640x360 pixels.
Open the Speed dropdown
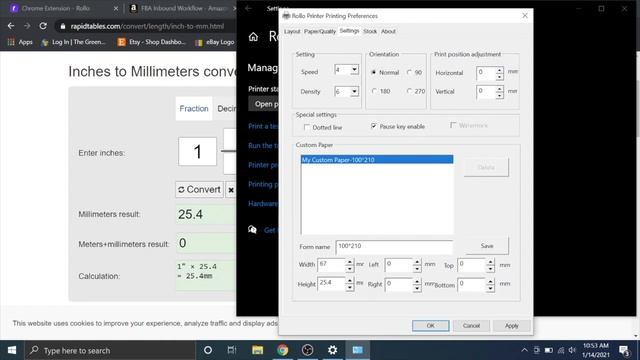click(x=354, y=70)
